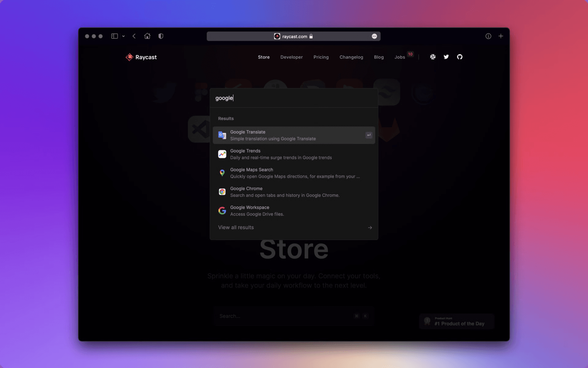The width and height of the screenshot is (588, 368).
Task: Open Raycast's Twitter profile
Action: 446,57
